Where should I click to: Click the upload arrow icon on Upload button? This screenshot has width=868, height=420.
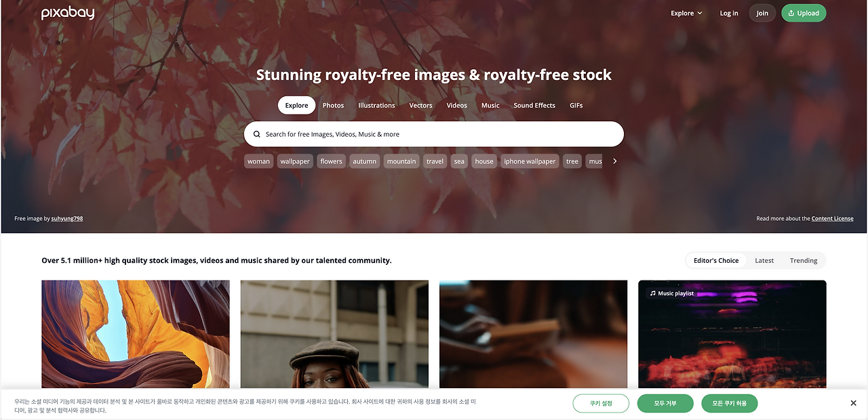(x=791, y=13)
